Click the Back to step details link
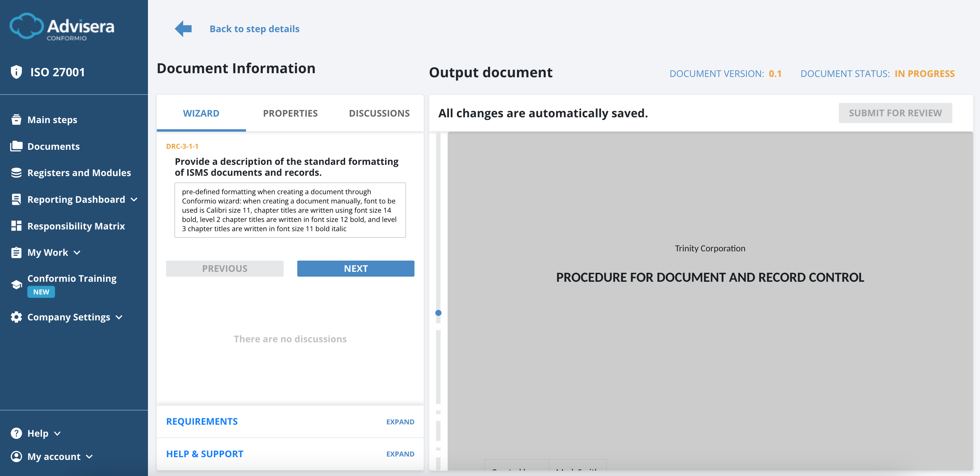The image size is (980, 476). [254, 29]
